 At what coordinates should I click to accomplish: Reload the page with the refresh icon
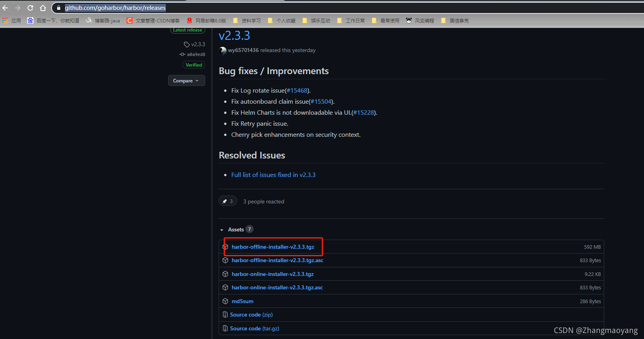(30, 8)
